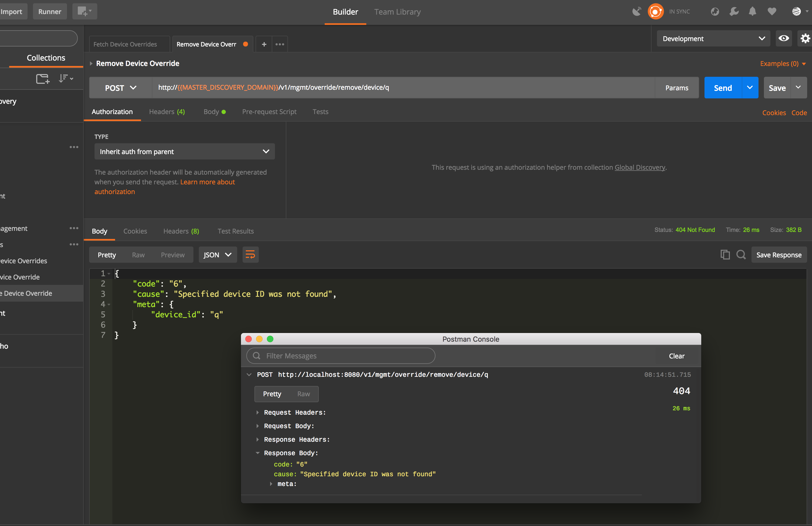Screen dimensions: 812x526
Task: Open the tab options ellipsis next to plus
Action: point(280,44)
